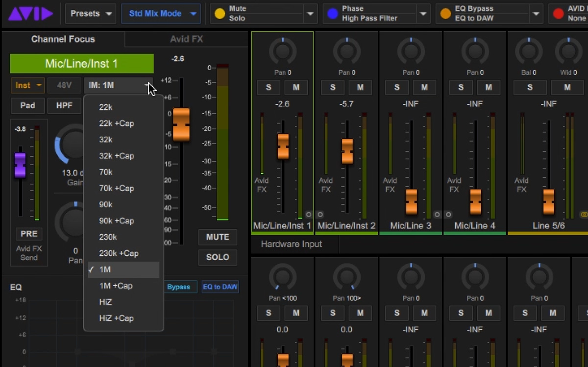Image resolution: width=588 pixels, height=367 pixels.
Task: Expand the Mute/Solo soft key dropdown arrow
Action: 310,14
